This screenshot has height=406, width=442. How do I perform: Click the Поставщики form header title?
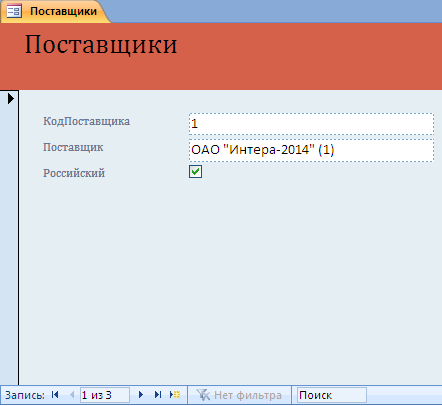pos(101,45)
